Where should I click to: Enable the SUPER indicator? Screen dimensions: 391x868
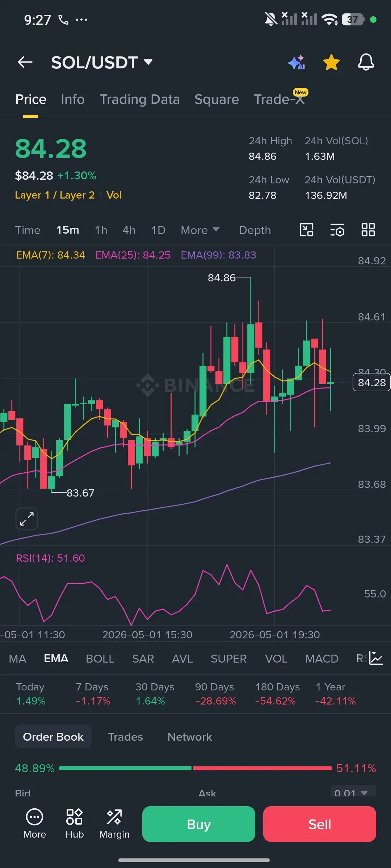click(229, 659)
